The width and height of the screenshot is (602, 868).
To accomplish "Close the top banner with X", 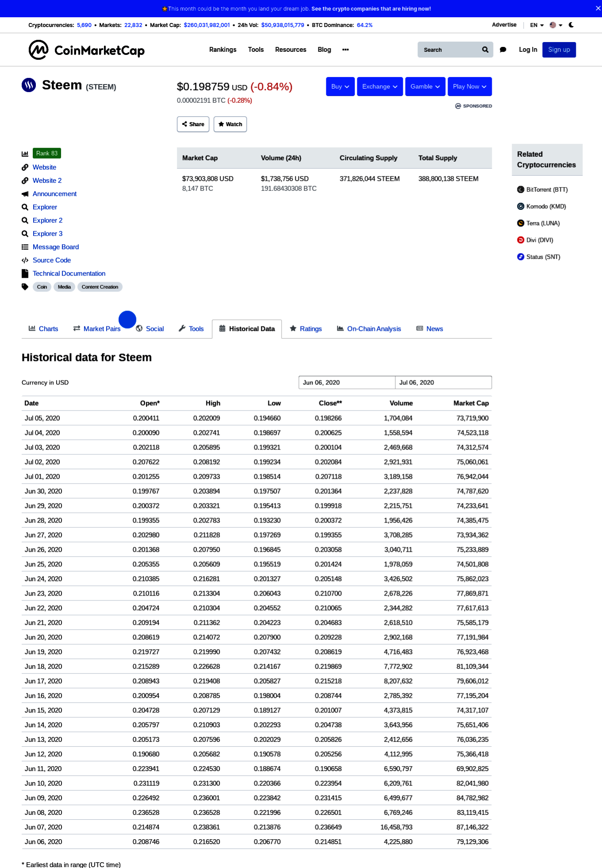I will coord(598,8).
